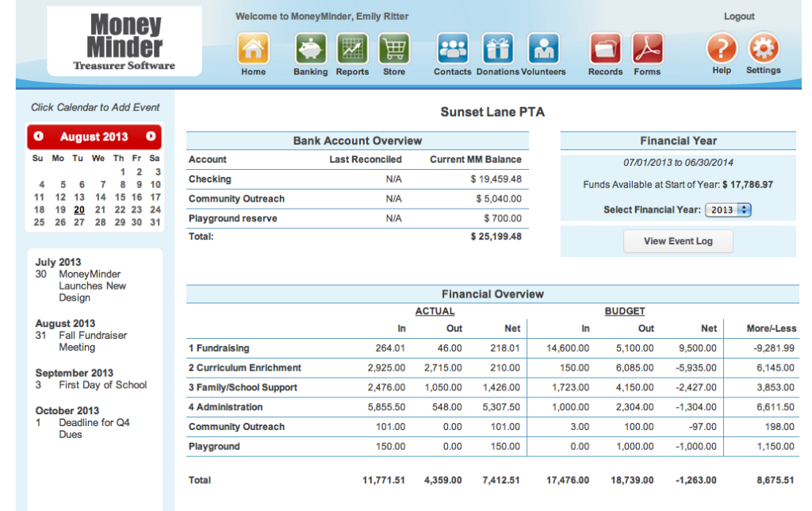Viewport: 812px width, 511px height.
Task: Open the Volunteers icon
Action: [543, 48]
